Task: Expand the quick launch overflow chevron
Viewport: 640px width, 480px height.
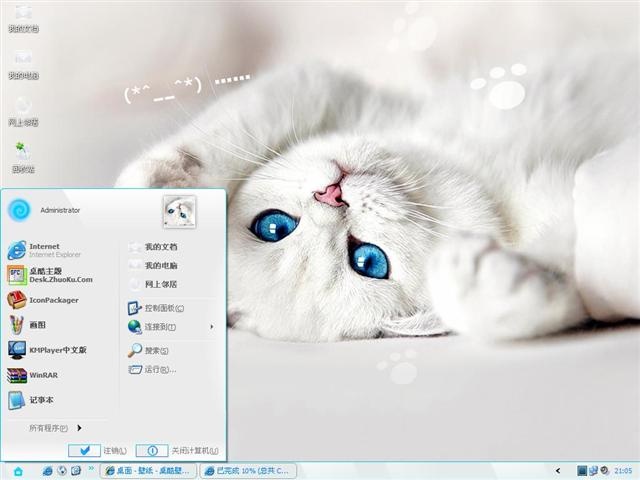Action: [x=91, y=468]
